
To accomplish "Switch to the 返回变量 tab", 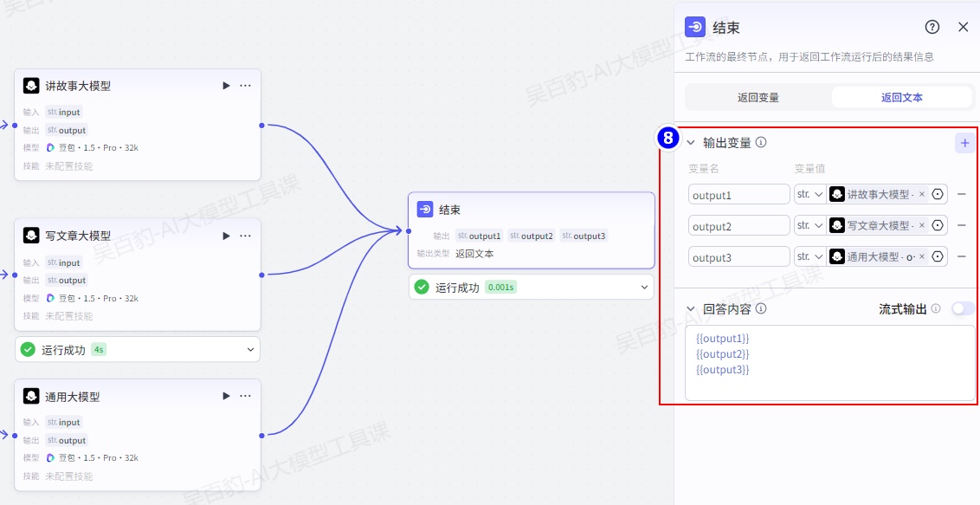I will pyautogui.click(x=758, y=98).
